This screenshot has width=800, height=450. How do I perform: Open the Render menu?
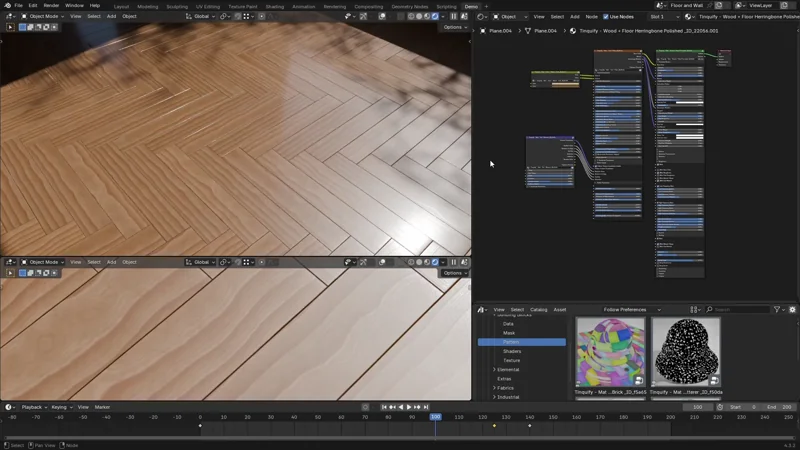(51, 5)
